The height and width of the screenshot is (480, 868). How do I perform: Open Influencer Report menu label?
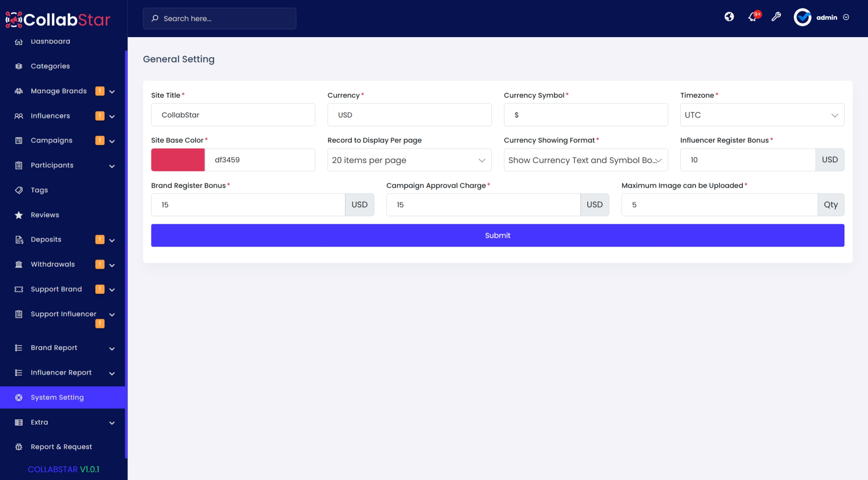[x=61, y=372]
